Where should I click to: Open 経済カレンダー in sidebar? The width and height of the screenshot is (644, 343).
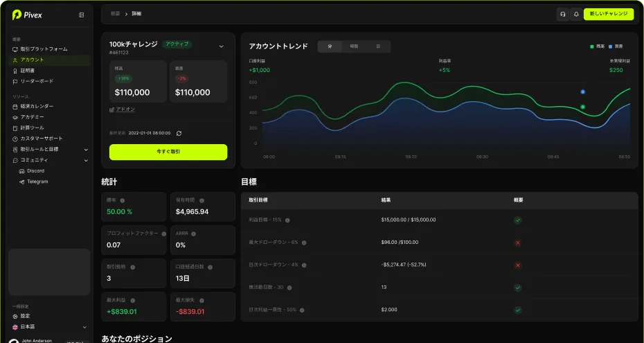pos(49,107)
